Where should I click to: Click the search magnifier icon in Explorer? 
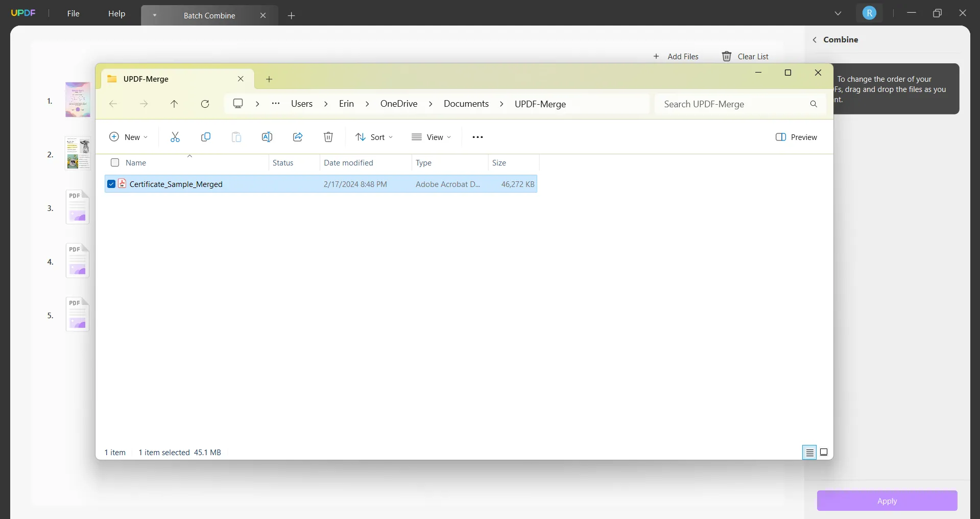point(814,104)
